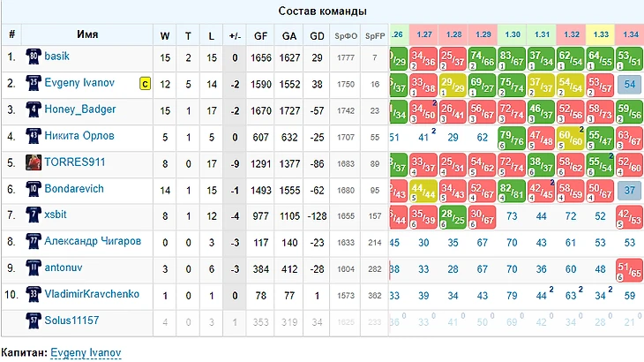Click Solus11157's jersey number 57 icon
Viewport: 644px width, 362px height.
tap(34, 321)
